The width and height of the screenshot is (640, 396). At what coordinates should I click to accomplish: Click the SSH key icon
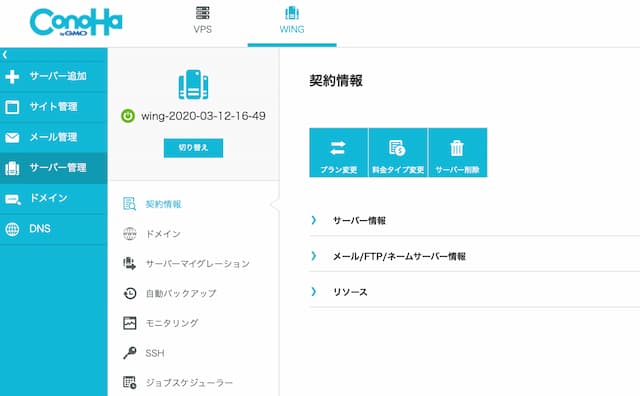pos(130,353)
